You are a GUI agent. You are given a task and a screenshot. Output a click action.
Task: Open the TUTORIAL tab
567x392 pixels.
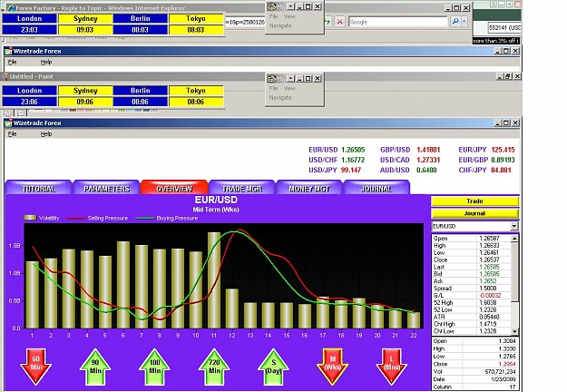pyautogui.click(x=38, y=187)
